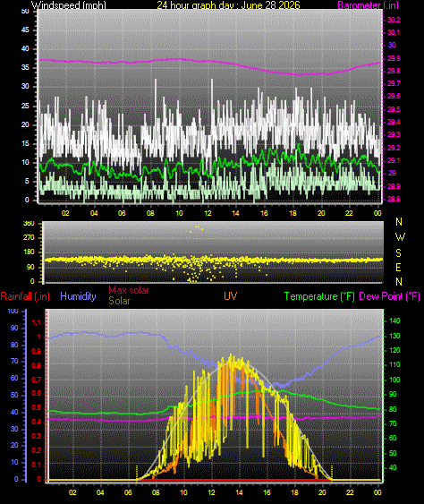
Task: Click the olive 'Solar' legend label
Action: tap(119, 301)
